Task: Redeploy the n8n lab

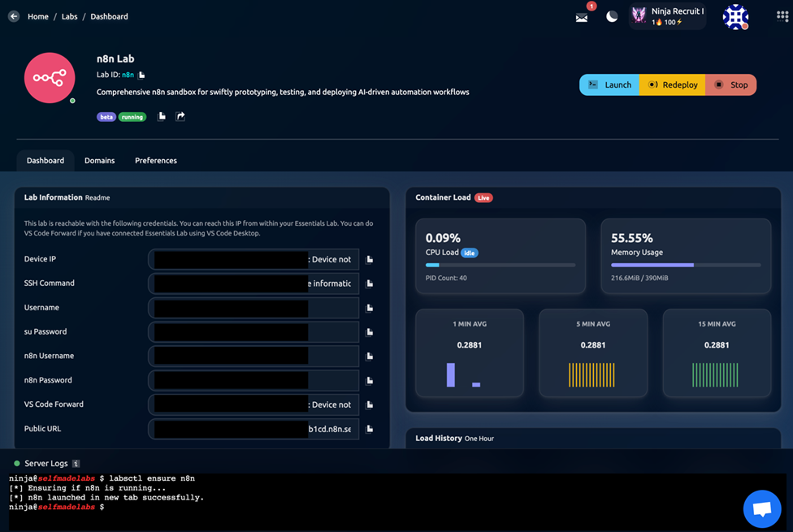Action: (x=672, y=84)
